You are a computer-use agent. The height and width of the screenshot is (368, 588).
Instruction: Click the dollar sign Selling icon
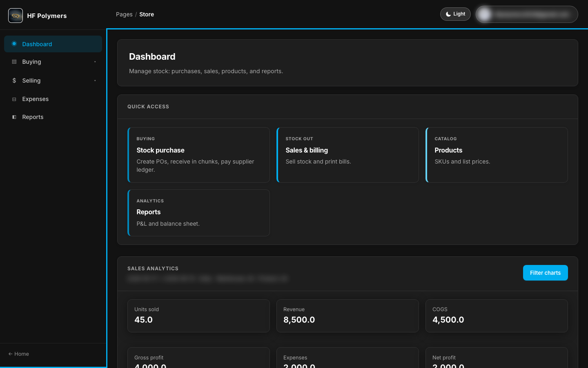click(14, 81)
